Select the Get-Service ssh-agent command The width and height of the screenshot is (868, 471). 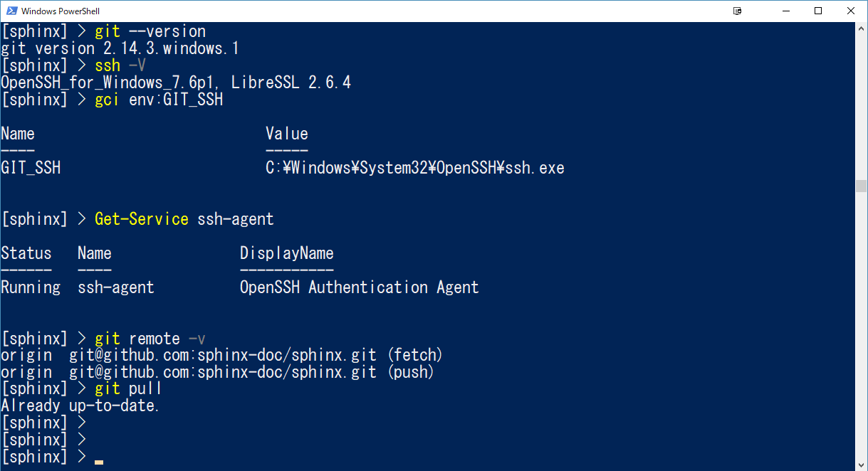pyautogui.click(x=184, y=218)
